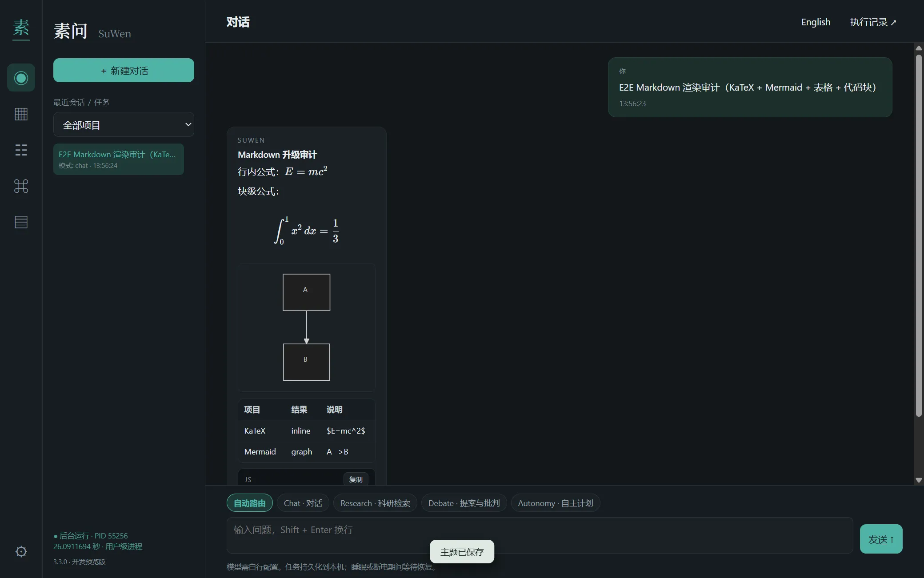This screenshot has width=924, height=578.
Task: Expand the 全部项目 project dropdown
Action: 124,125
